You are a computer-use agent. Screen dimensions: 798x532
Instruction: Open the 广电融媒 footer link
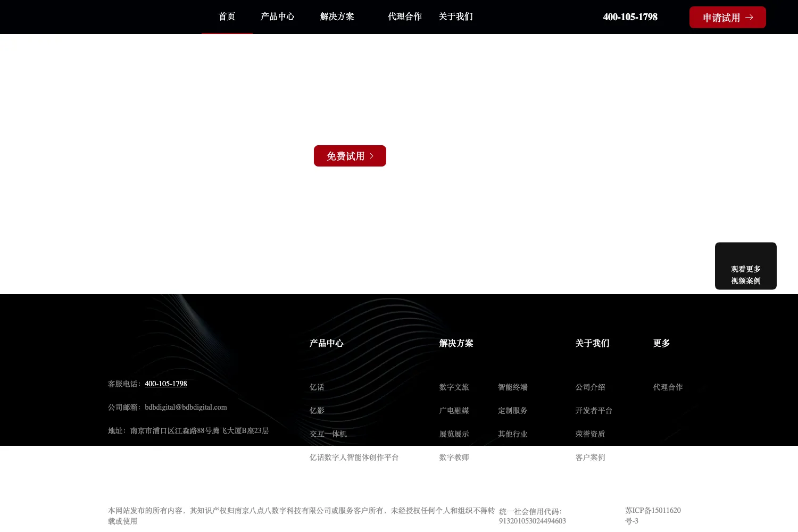454,411
